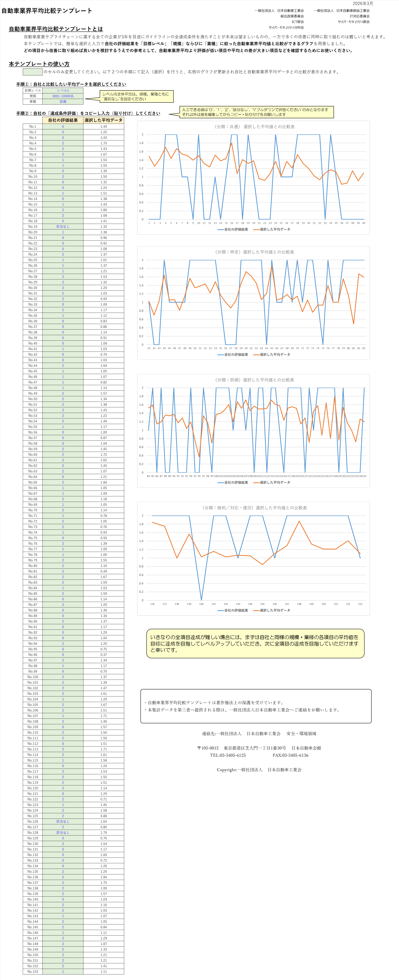Select the (分類:共通) chart title
The image size is (399, 980).
tap(254, 127)
